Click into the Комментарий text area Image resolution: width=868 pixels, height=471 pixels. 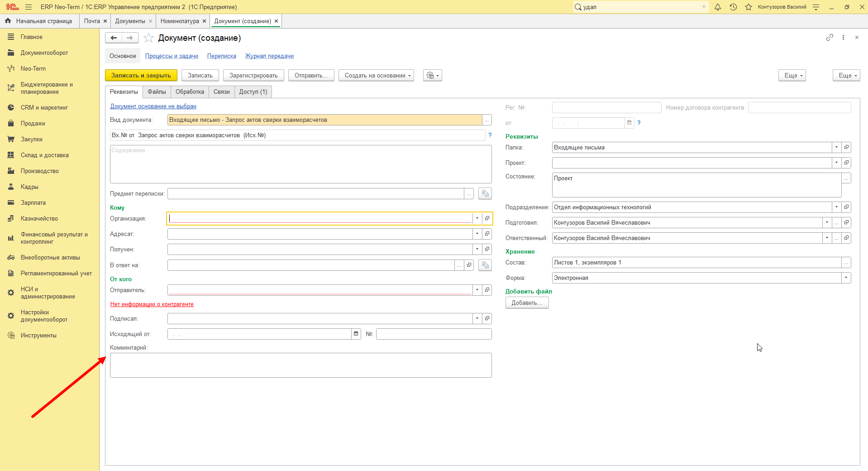pyautogui.click(x=301, y=365)
